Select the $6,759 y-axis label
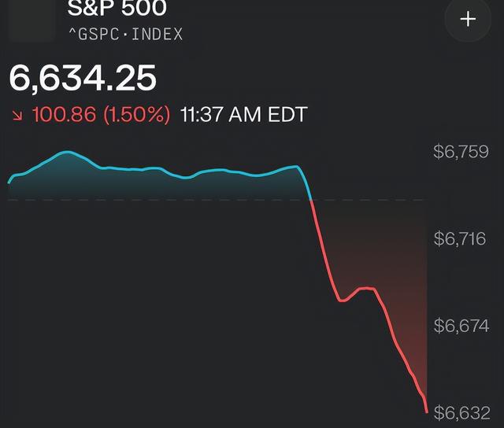Screen dimensions: 504x428 [461, 152]
